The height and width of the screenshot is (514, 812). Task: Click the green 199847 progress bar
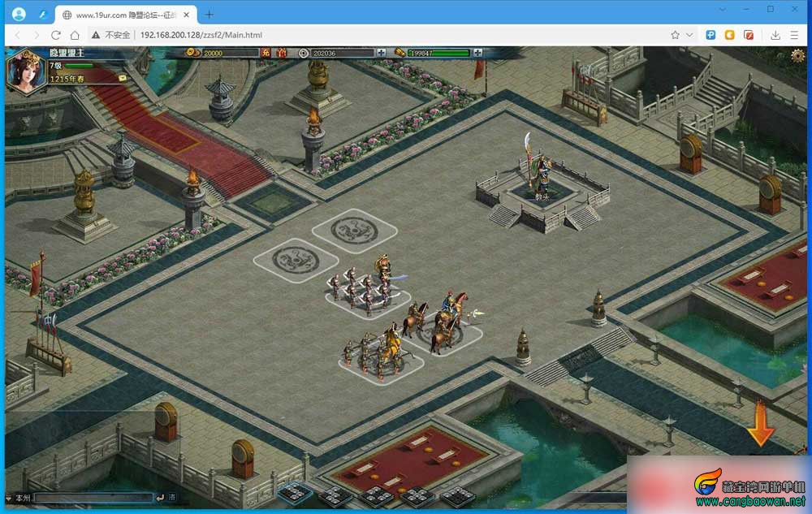pyautogui.click(x=438, y=53)
